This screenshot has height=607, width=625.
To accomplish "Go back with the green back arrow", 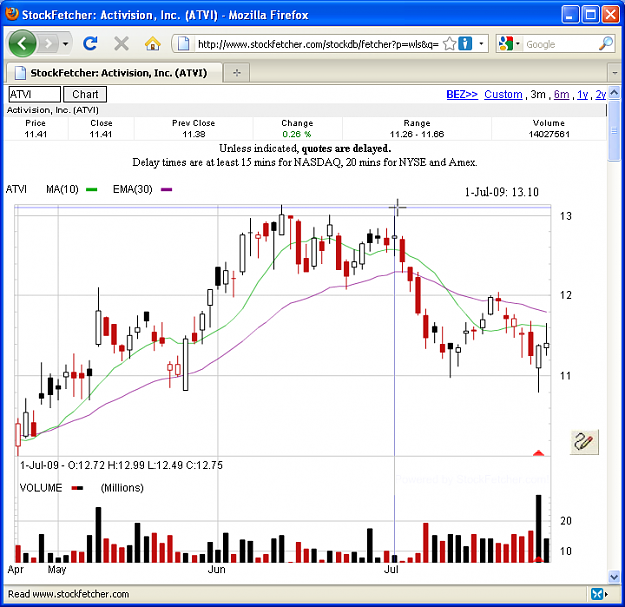I will (22, 43).
